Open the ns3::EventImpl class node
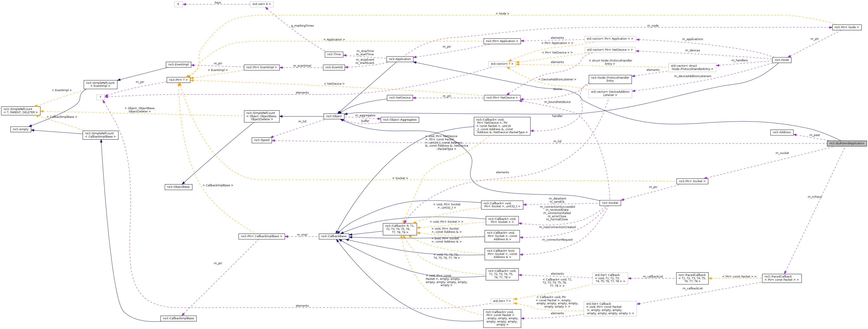 click(x=179, y=64)
